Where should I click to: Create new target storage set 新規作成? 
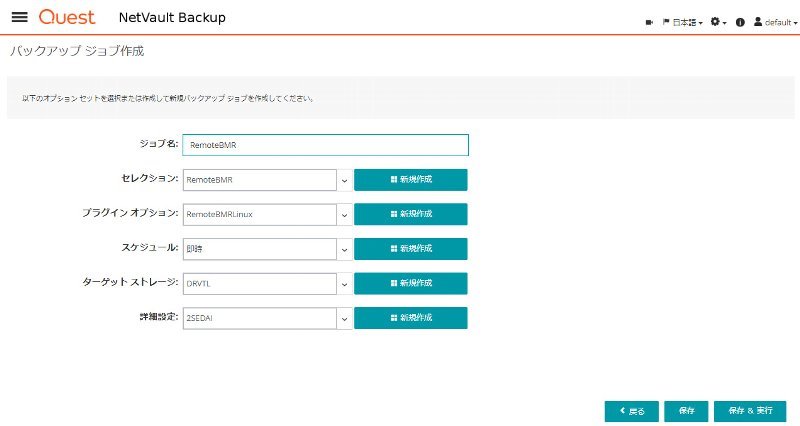point(411,283)
